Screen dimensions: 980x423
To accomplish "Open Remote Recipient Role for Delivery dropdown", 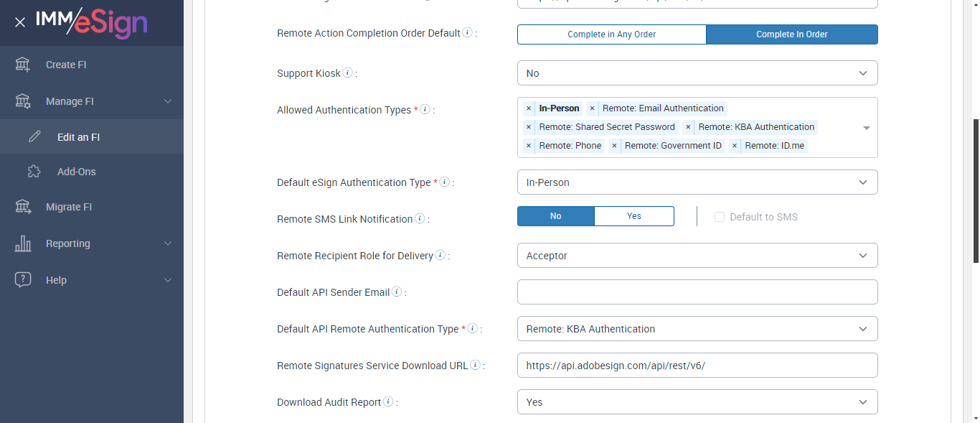I will click(697, 256).
